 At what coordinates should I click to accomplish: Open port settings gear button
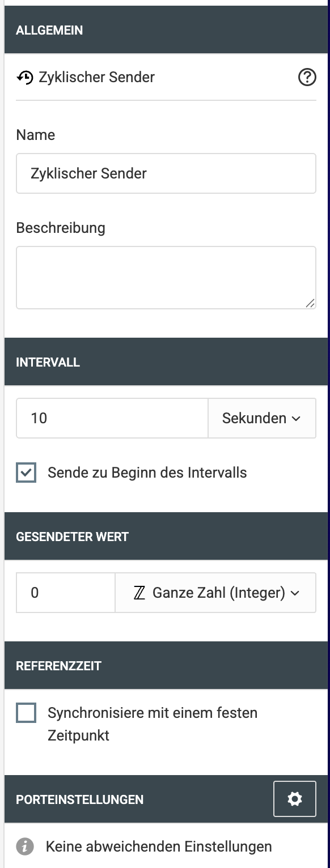click(x=295, y=799)
